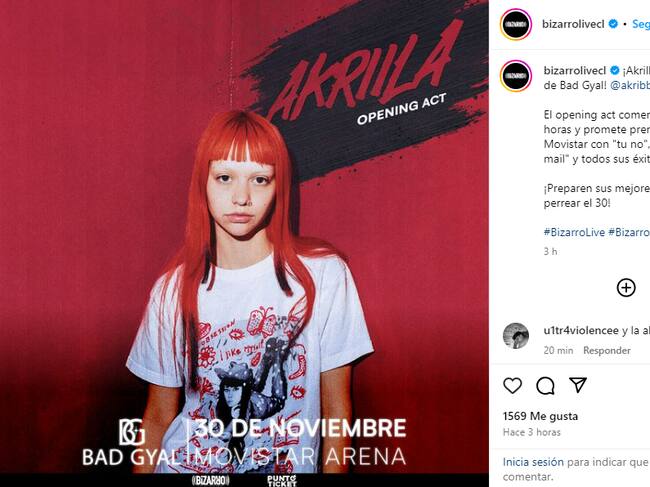Open the @akribb mention link

(x=630, y=85)
